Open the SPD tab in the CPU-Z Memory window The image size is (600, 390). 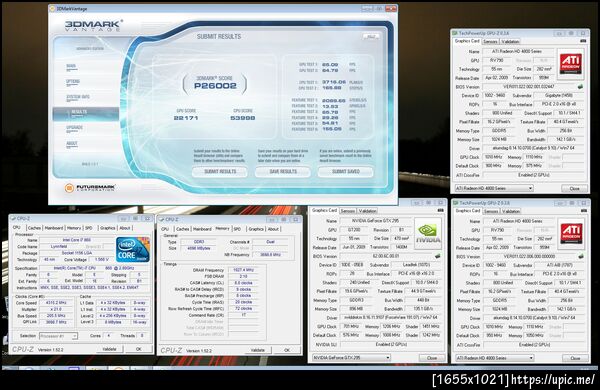237,229
